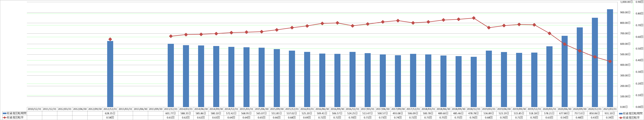Click the table cell 509.41日

322,113
